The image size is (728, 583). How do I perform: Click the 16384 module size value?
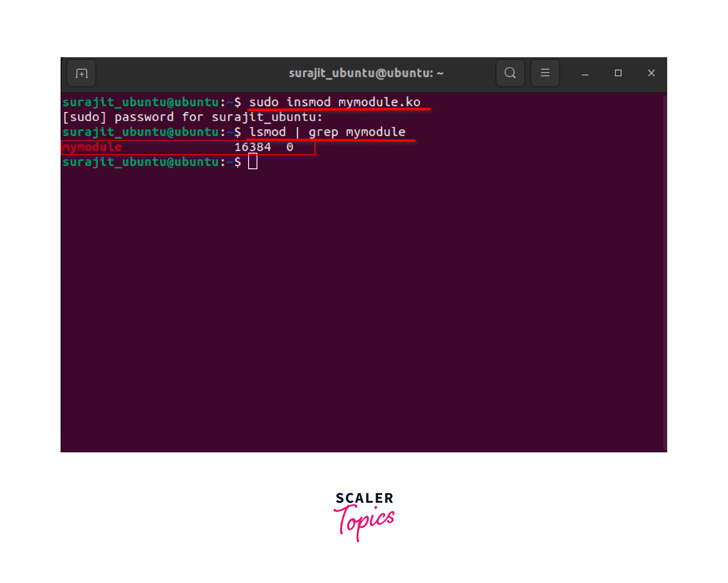[253, 147]
